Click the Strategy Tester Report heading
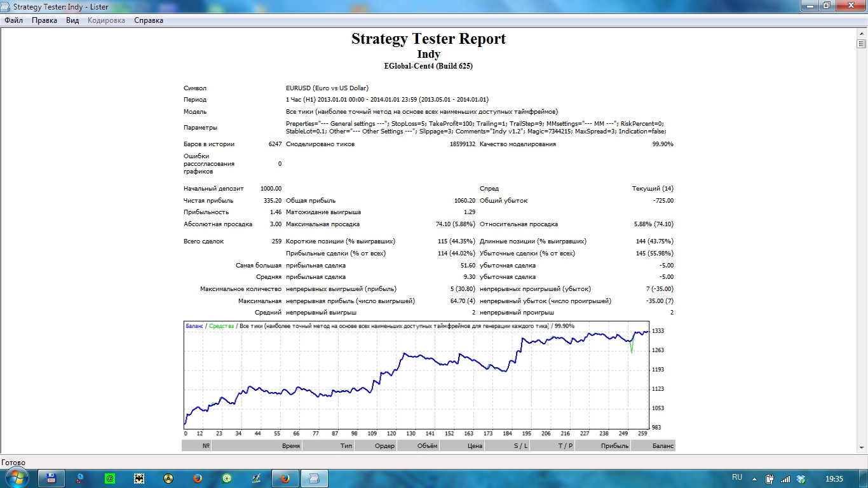The height and width of the screenshot is (488, 868). (x=429, y=39)
